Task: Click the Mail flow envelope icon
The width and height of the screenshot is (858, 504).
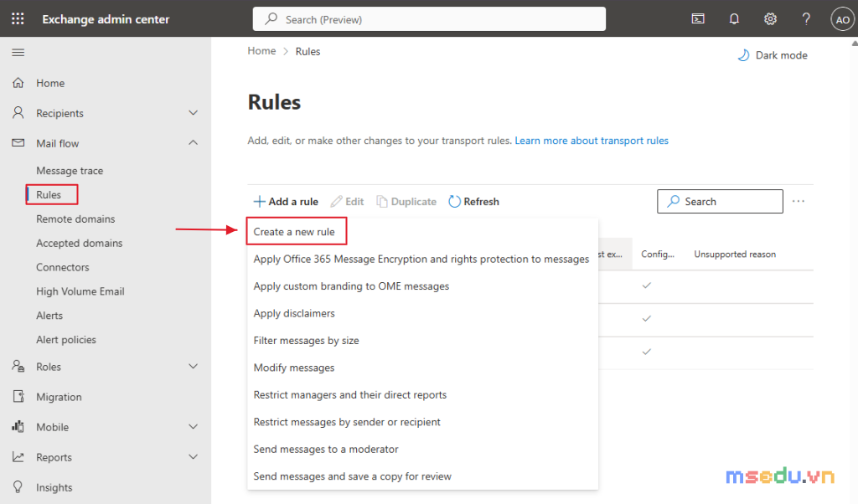Action: 18,142
